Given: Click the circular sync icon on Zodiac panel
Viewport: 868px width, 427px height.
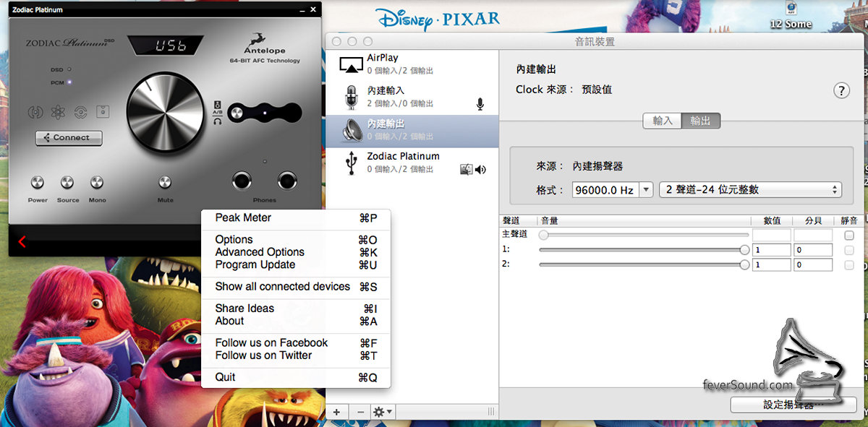Looking at the screenshot, I should [81, 112].
